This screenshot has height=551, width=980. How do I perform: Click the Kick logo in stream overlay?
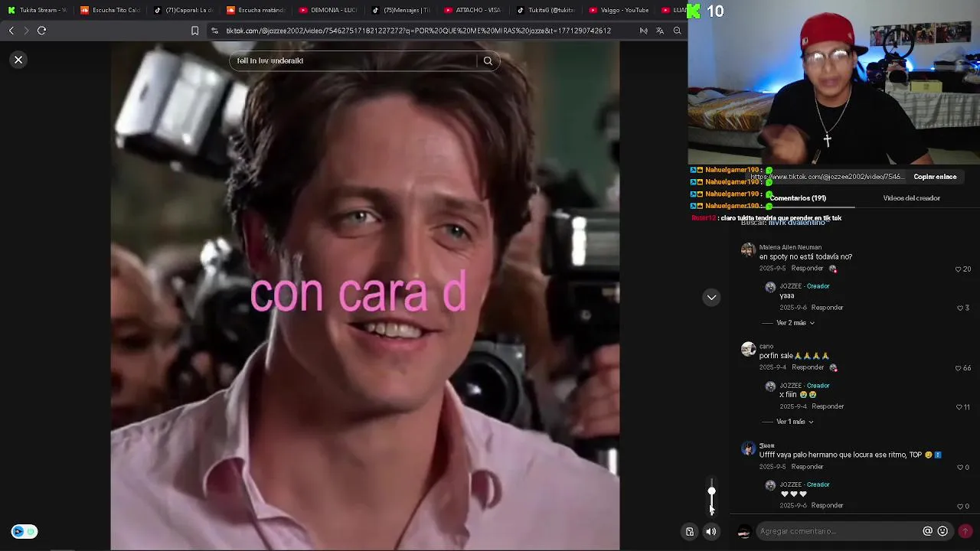point(694,11)
